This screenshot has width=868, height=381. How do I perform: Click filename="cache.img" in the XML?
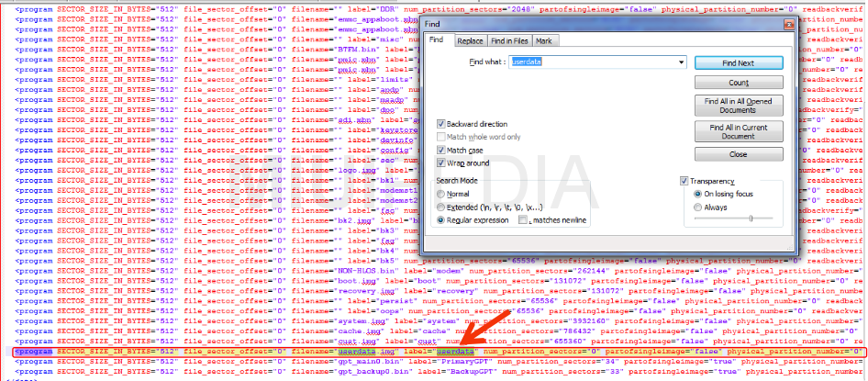pos(337,331)
